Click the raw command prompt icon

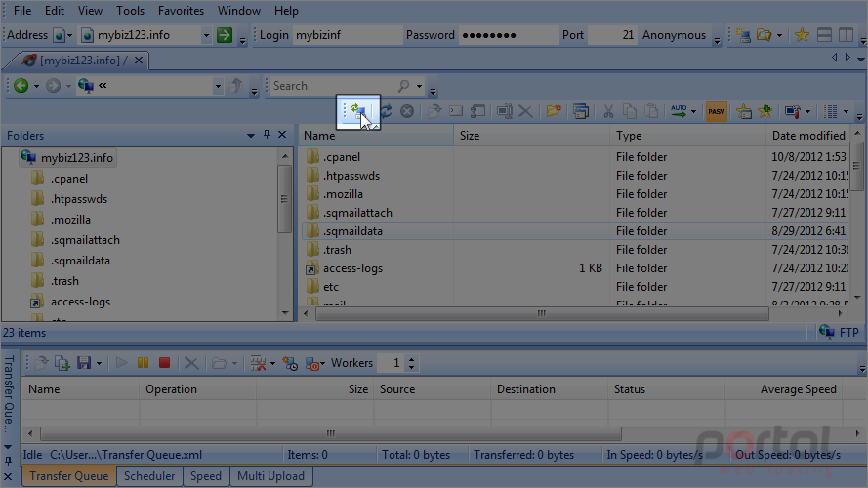tap(456, 112)
